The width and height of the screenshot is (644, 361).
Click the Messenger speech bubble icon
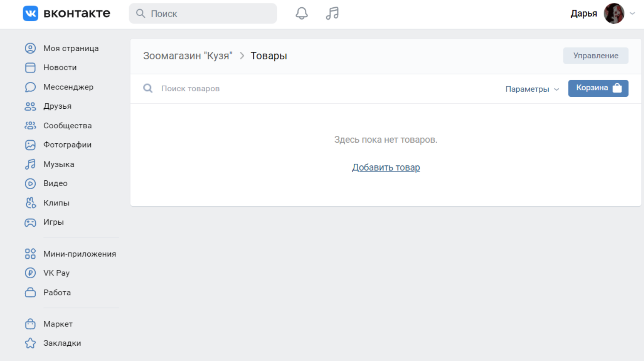point(30,87)
